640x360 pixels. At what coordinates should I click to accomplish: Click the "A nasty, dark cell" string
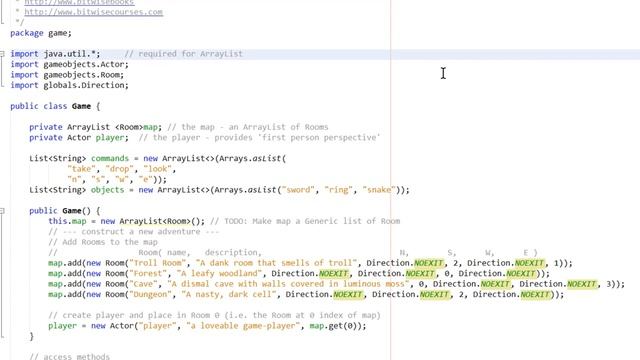(x=229, y=294)
